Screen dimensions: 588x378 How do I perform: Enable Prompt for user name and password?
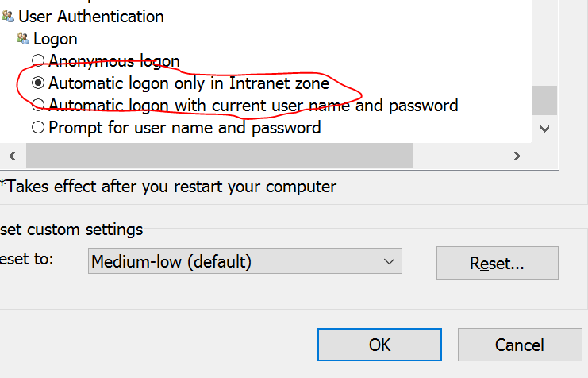click(37, 127)
